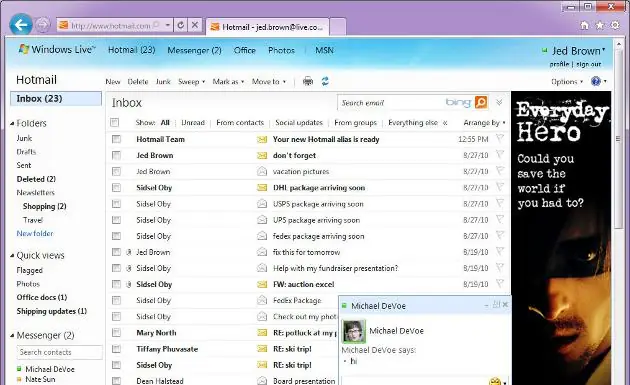
Task: Open the browser home icon
Action: 585,25
